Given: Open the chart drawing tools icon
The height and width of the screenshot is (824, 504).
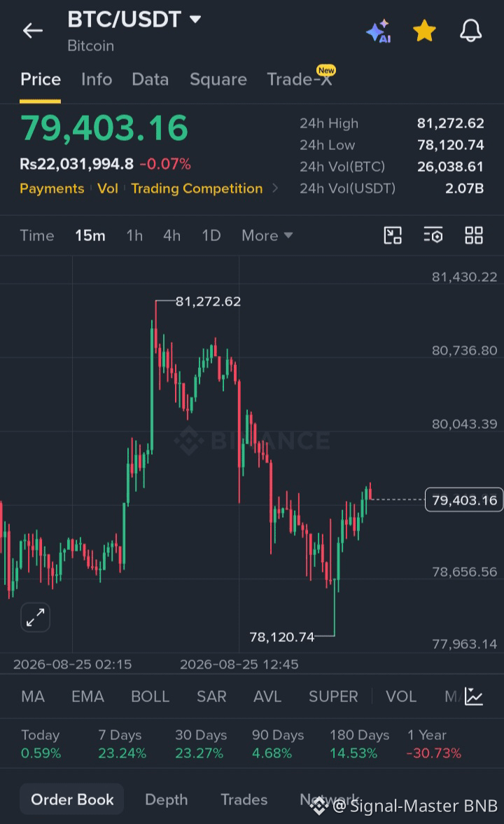Looking at the screenshot, I should click(393, 235).
